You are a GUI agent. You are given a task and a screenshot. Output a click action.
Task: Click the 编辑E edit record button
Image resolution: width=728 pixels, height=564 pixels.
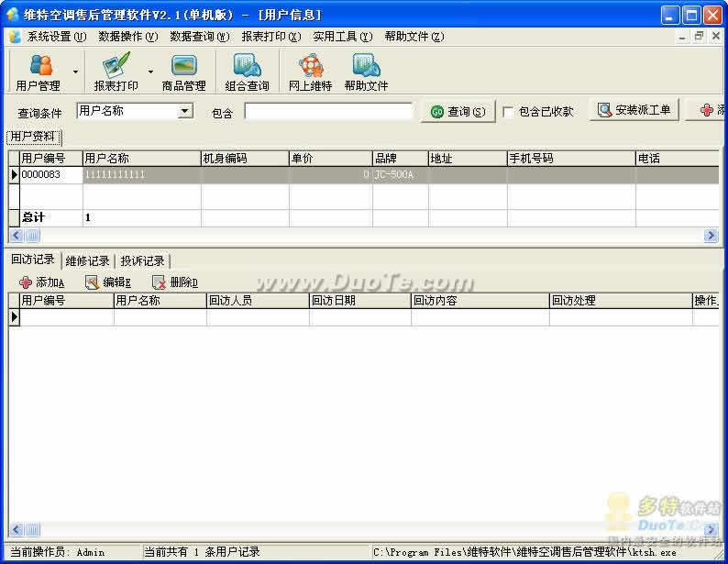point(108,282)
